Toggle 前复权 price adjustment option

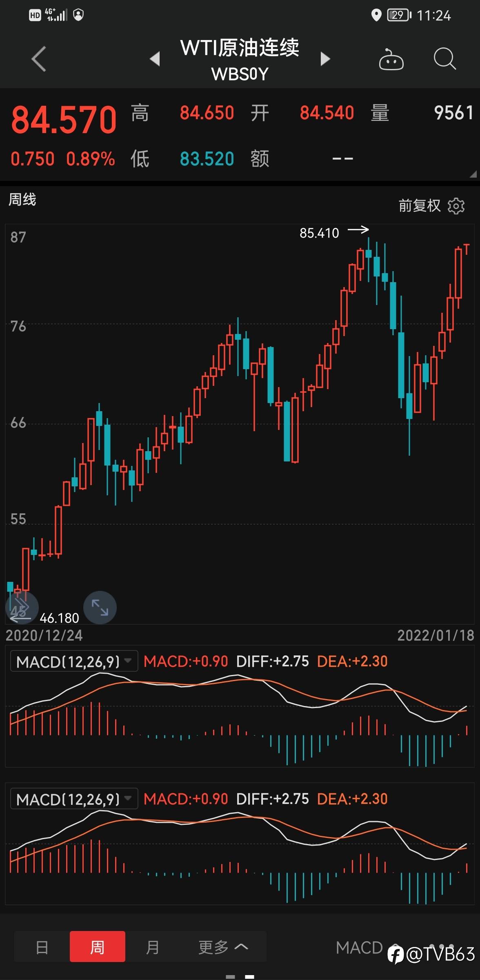point(419,205)
